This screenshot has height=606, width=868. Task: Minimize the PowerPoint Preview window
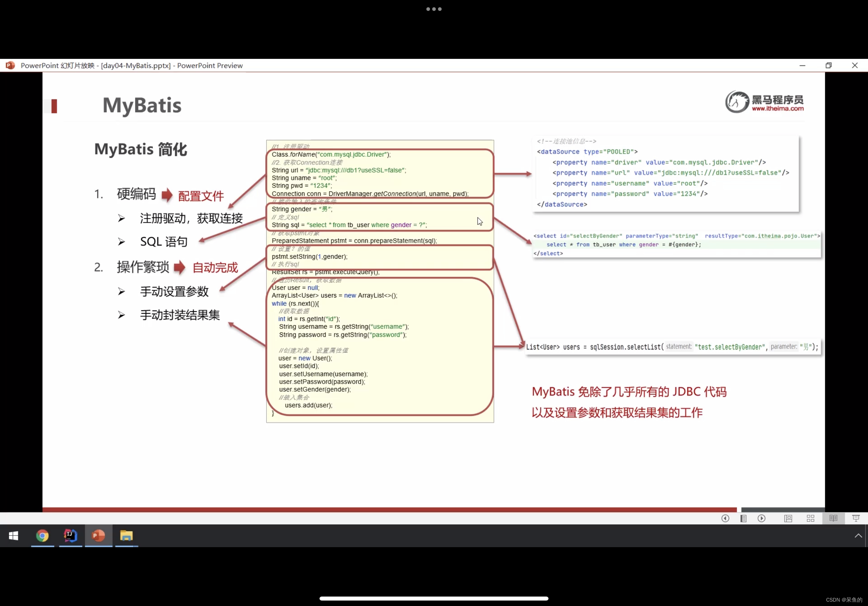click(802, 65)
